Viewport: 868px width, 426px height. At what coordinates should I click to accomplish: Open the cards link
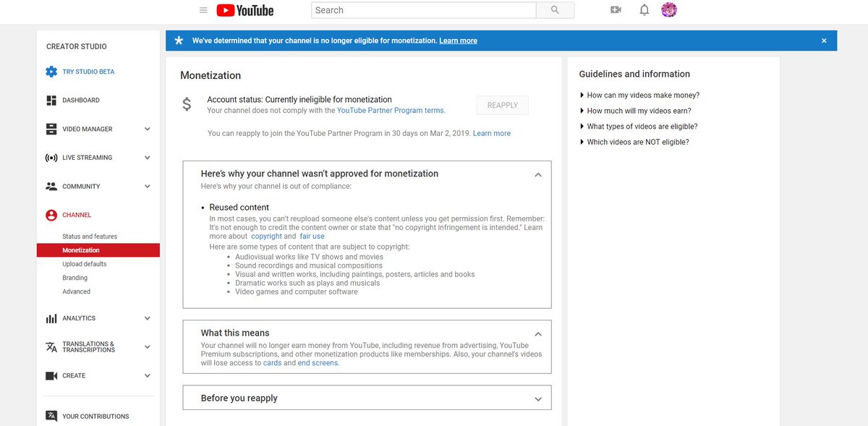coord(272,363)
